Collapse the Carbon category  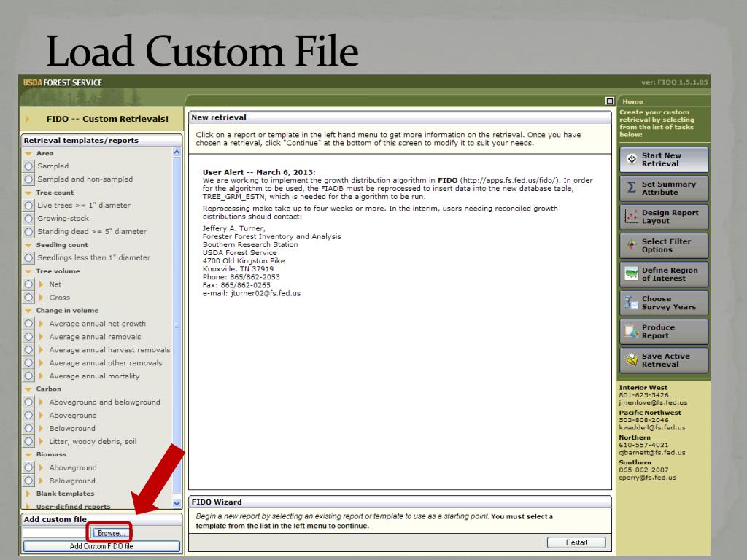point(28,389)
